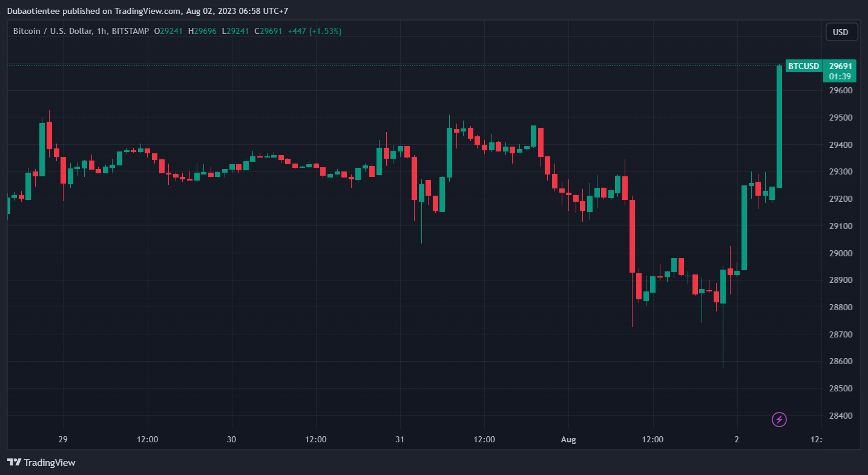This screenshot has height=475, width=868.
Task: Select the 29 date on time axis
Action: [x=63, y=439]
